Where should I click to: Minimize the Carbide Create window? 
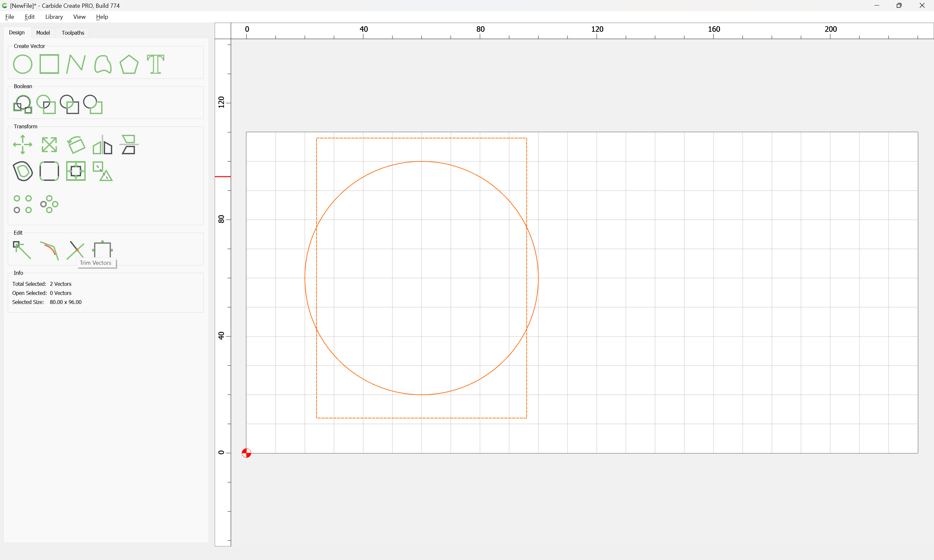pyautogui.click(x=877, y=6)
